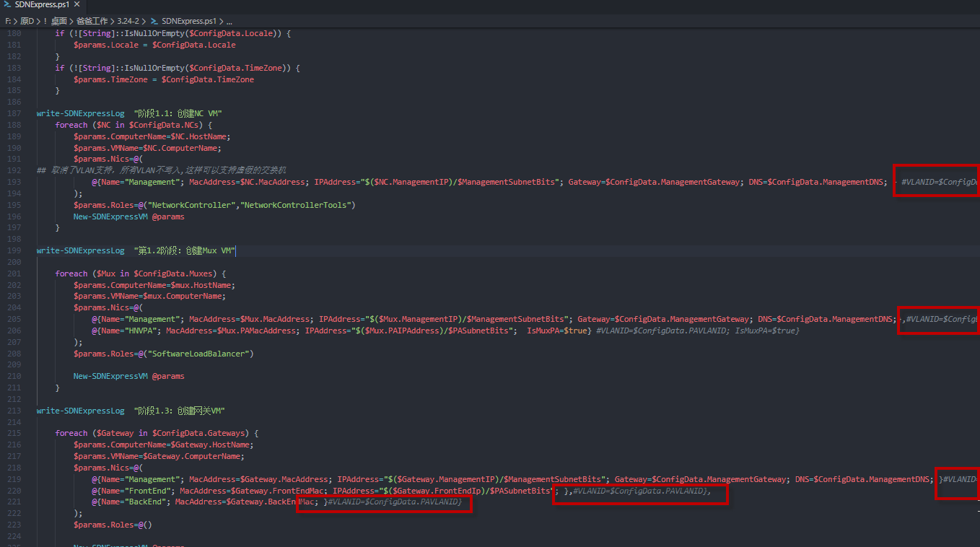Click SDNExpress.ps1 in the breadcrumb path
Screen dimensions: 980x547
click(x=188, y=21)
